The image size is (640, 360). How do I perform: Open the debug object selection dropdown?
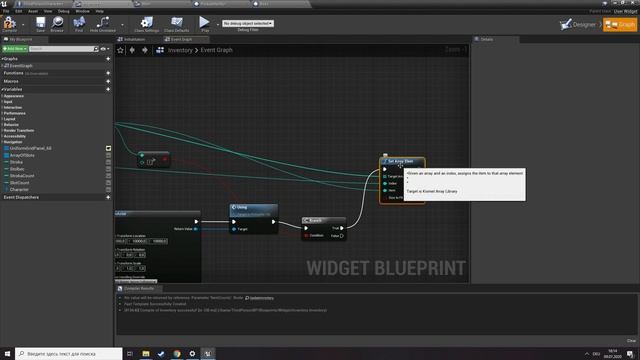point(248,24)
